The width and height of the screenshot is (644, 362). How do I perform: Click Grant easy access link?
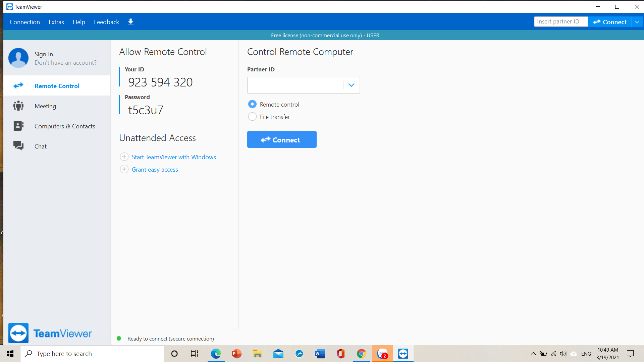tap(155, 169)
